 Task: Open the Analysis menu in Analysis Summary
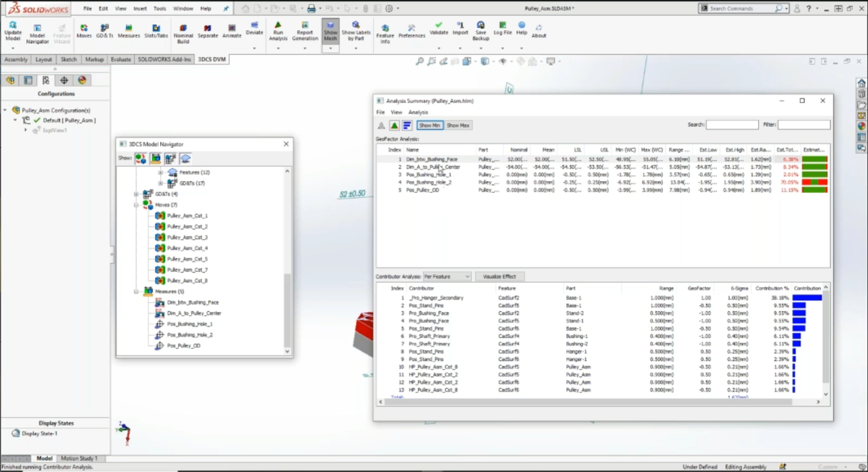(x=418, y=112)
